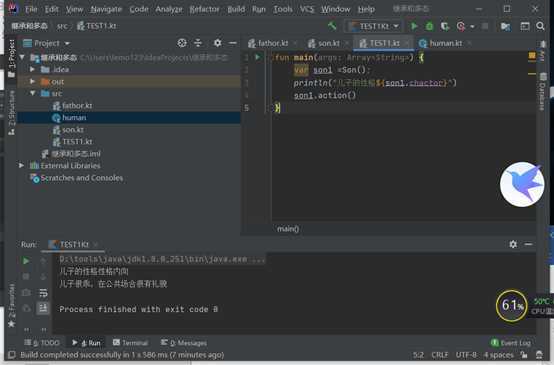
Task: Open the Project Structure icon in the top toolbar
Action: 506,26
